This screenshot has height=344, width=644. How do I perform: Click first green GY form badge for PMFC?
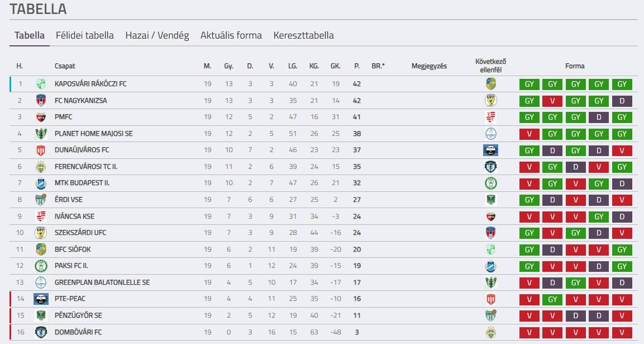click(x=529, y=117)
